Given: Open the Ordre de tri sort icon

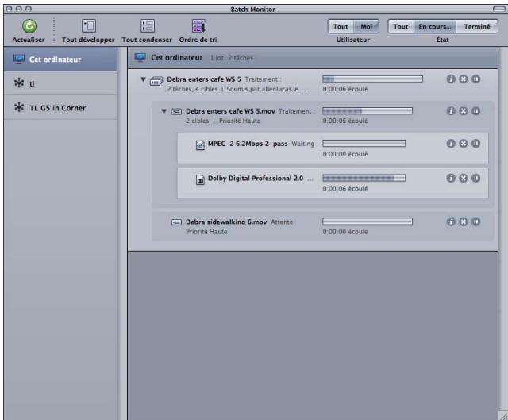Looking at the screenshot, I should coord(198,26).
